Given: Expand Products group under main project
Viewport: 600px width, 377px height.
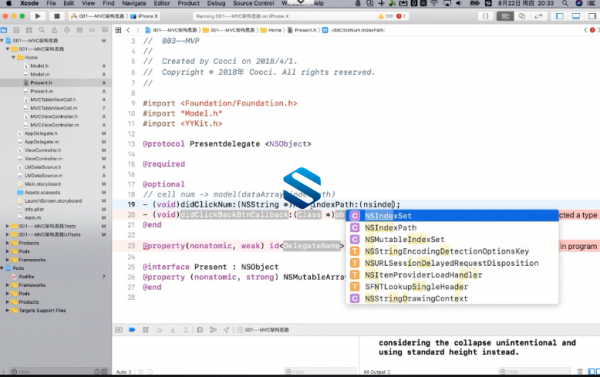Looking at the screenshot, I should [x=7, y=243].
